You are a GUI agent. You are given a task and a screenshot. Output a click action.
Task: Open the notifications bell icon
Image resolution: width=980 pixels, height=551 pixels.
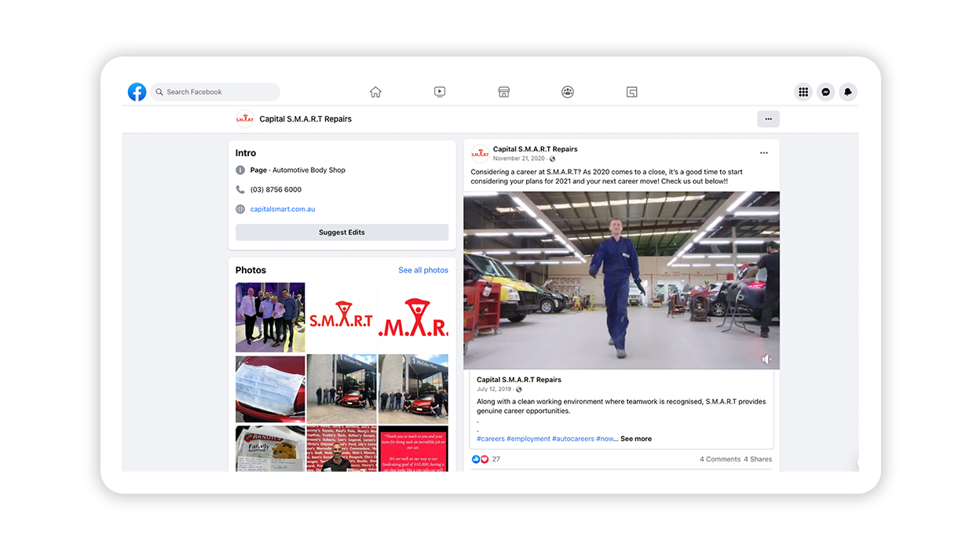point(848,92)
